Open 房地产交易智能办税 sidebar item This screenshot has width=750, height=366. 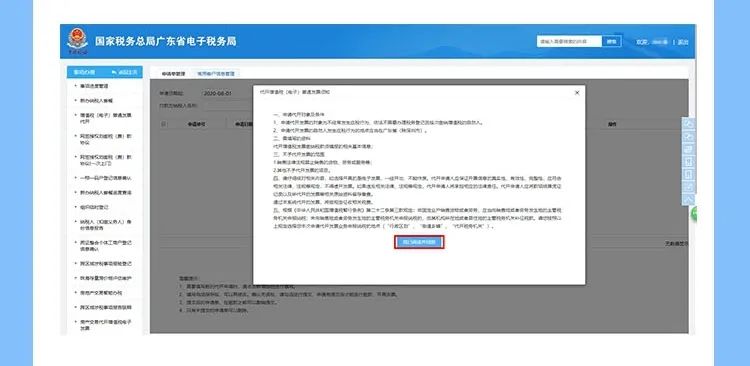coord(101,292)
